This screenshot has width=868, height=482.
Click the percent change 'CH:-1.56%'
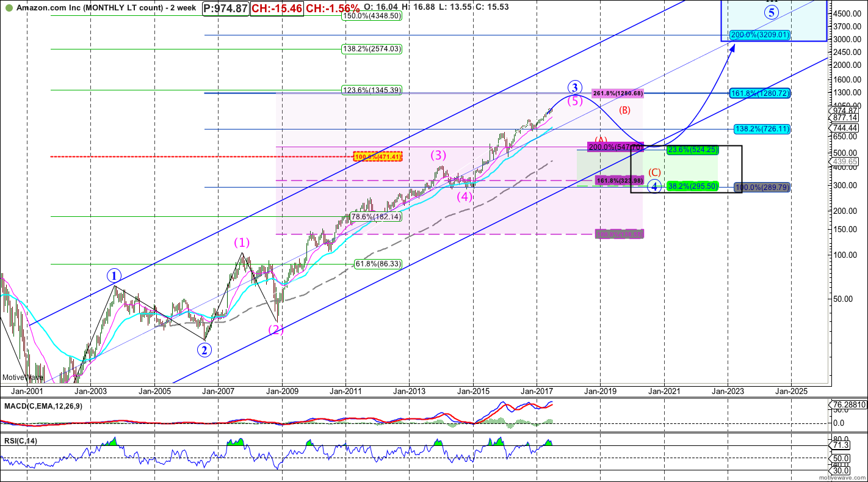[333, 9]
